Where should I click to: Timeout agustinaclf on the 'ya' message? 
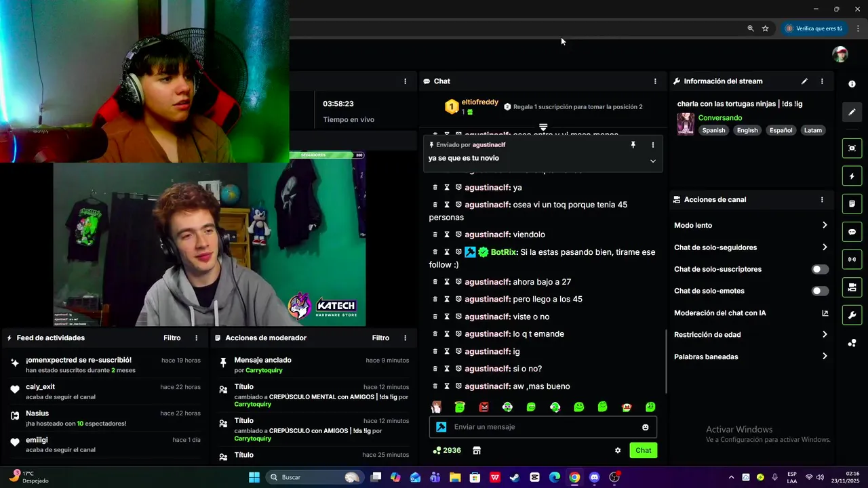(447, 188)
